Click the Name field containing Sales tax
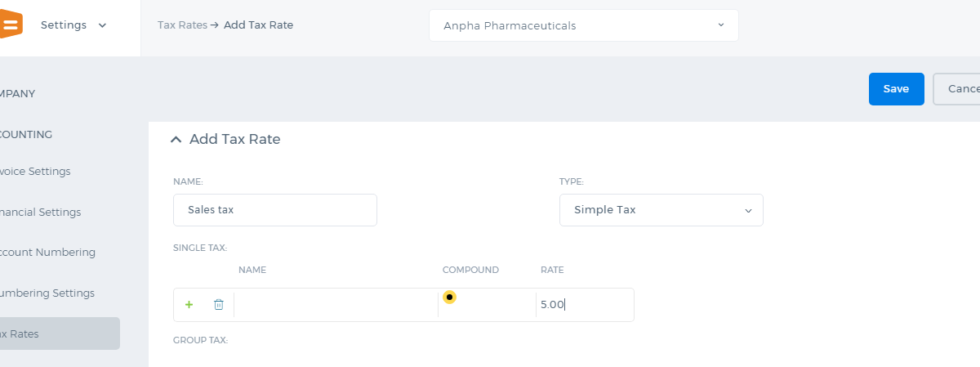The image size is (980, 367). tap(275, 210)
